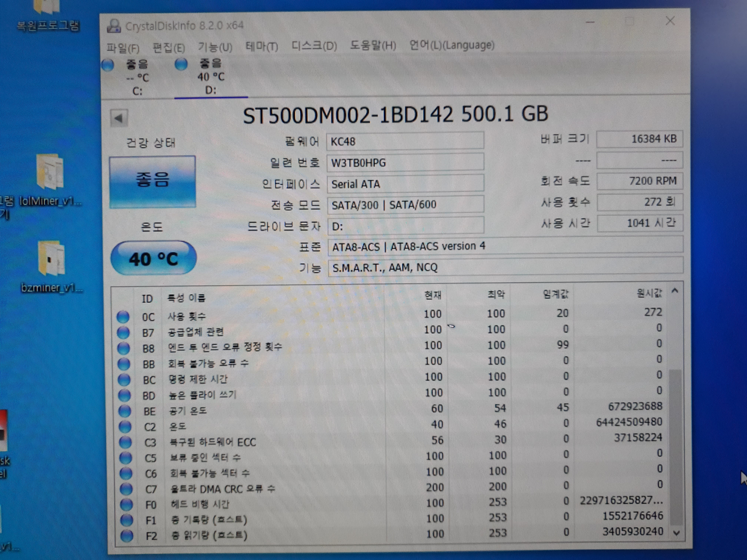
Task: Select the bzminer_v1... desktop folder
Action: [51, 267]
